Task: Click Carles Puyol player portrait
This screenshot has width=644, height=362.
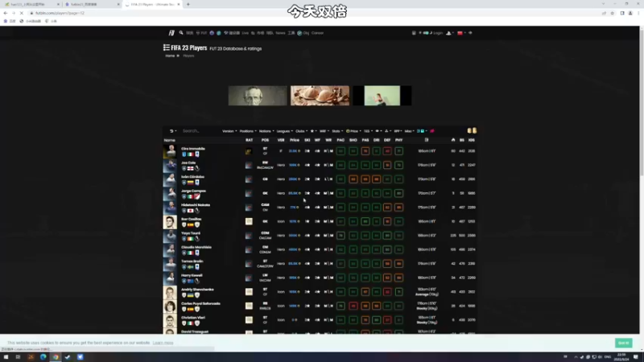Action: (x=170, y=306)
